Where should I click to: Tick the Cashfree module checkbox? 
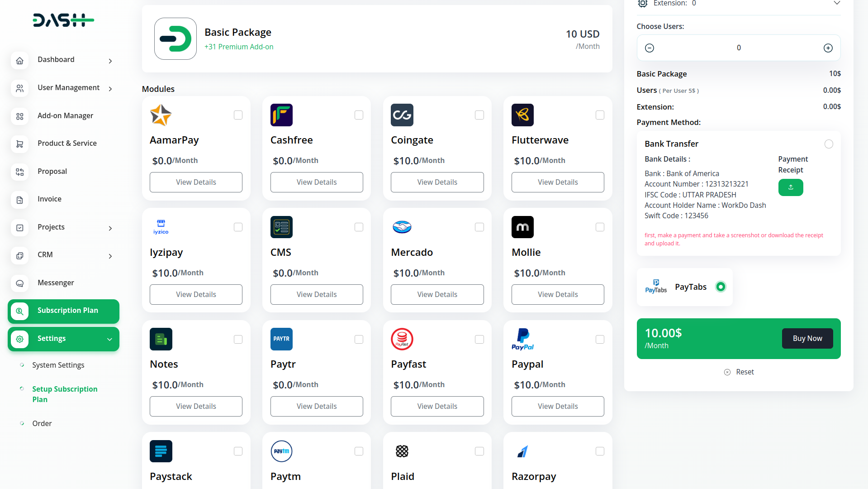[359, 115]
